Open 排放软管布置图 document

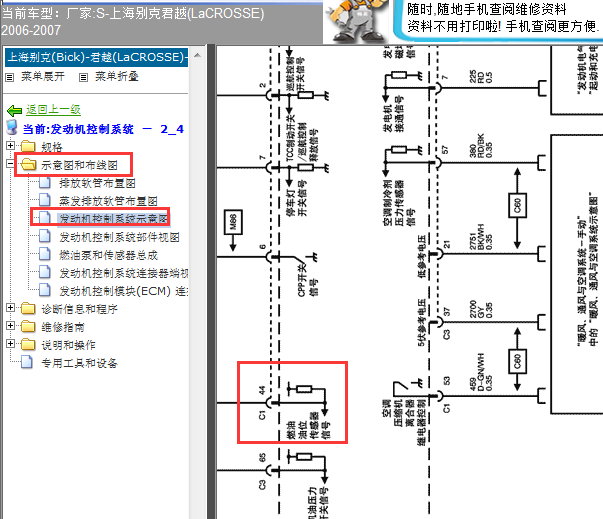point(97,183)
